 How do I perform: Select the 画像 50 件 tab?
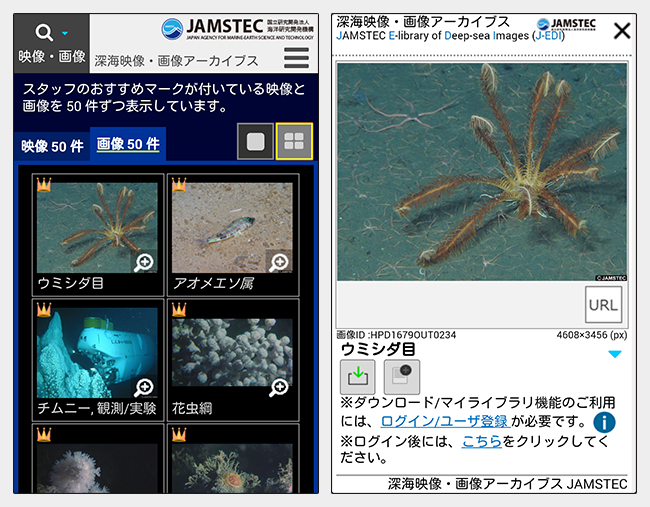(128, 144)
